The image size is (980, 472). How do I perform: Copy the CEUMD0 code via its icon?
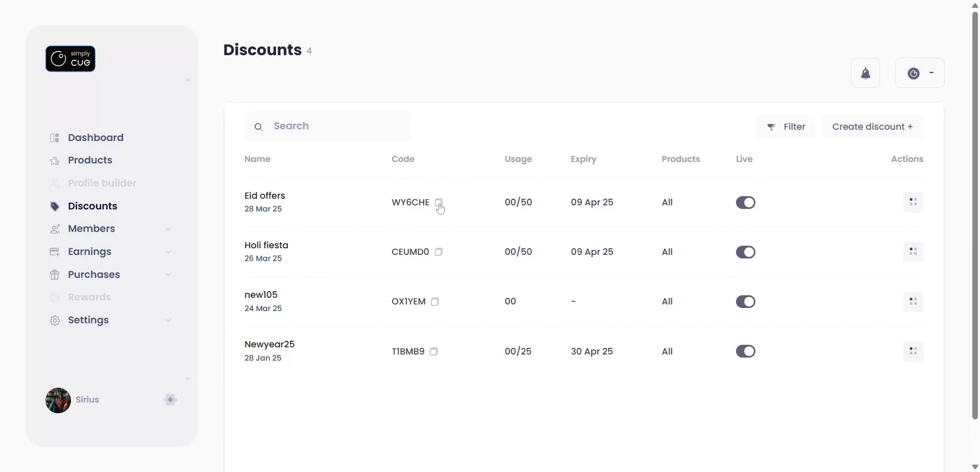click(x=438, y=252)
